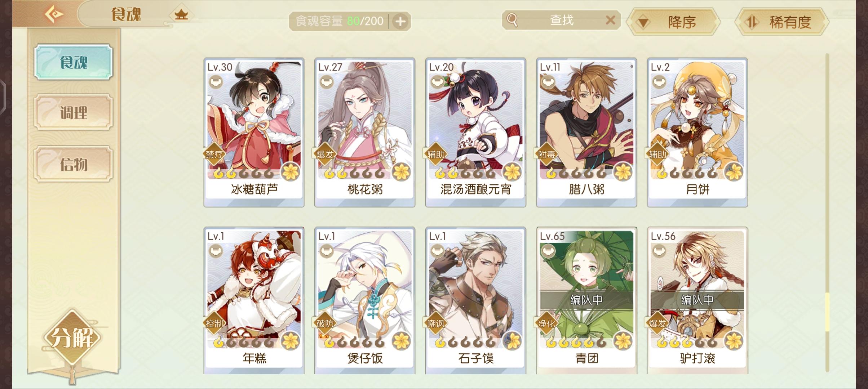Image resolution: width=868 pixels, height=389 pixels.
Task: Open the 驴打滚 card
Action: click(x=697, y=301)
